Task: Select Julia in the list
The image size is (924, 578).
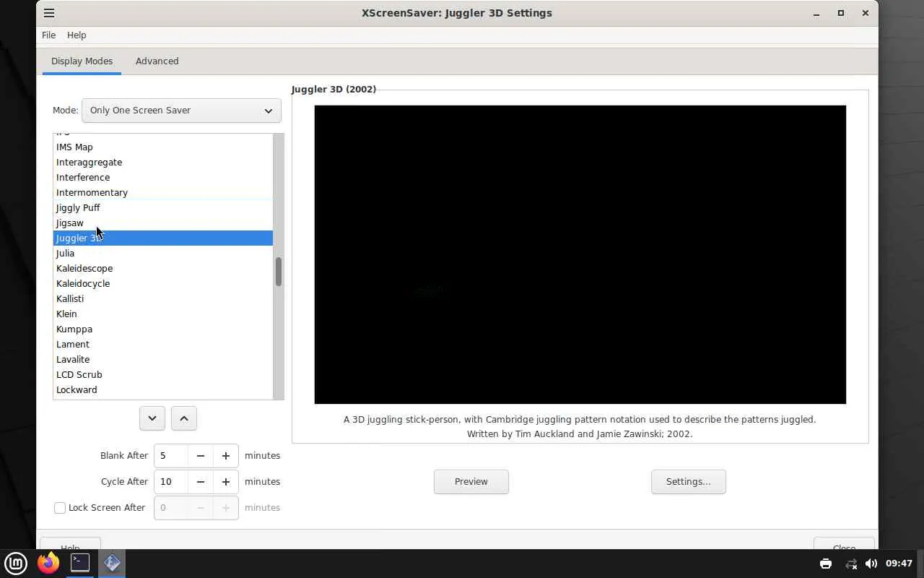Action: (x=163, y=254)
